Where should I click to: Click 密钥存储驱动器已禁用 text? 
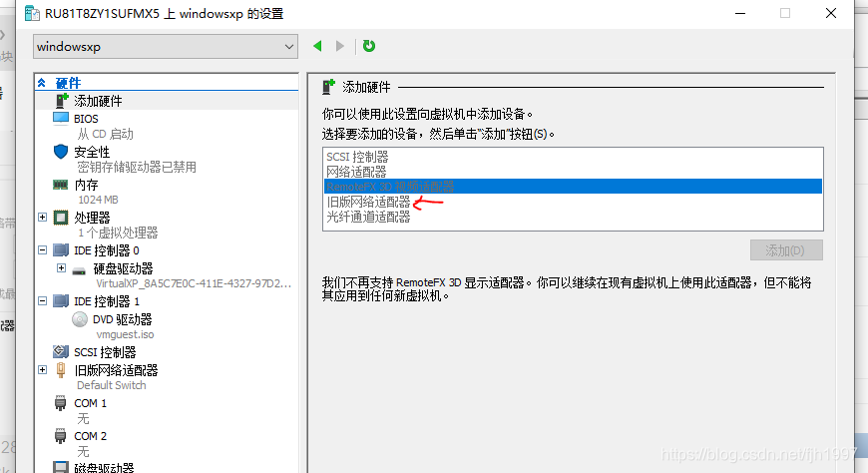[137, 168]
